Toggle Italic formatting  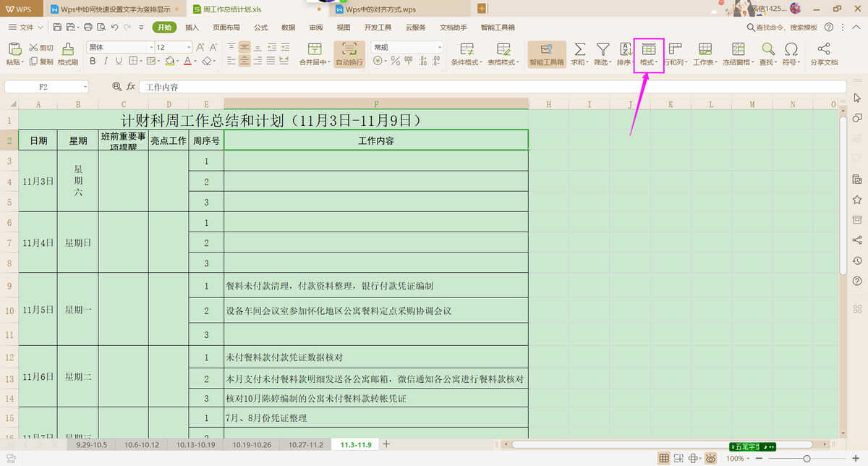pos(106,62)
